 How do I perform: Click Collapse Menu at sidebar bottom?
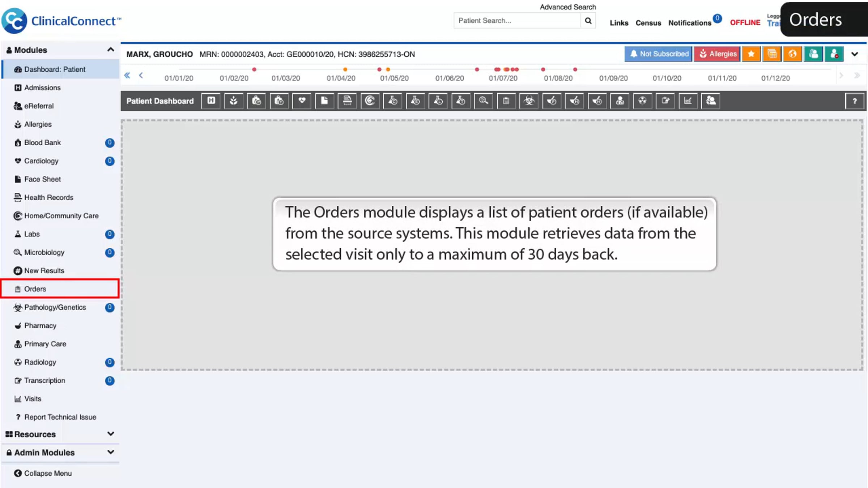(43, 473)
